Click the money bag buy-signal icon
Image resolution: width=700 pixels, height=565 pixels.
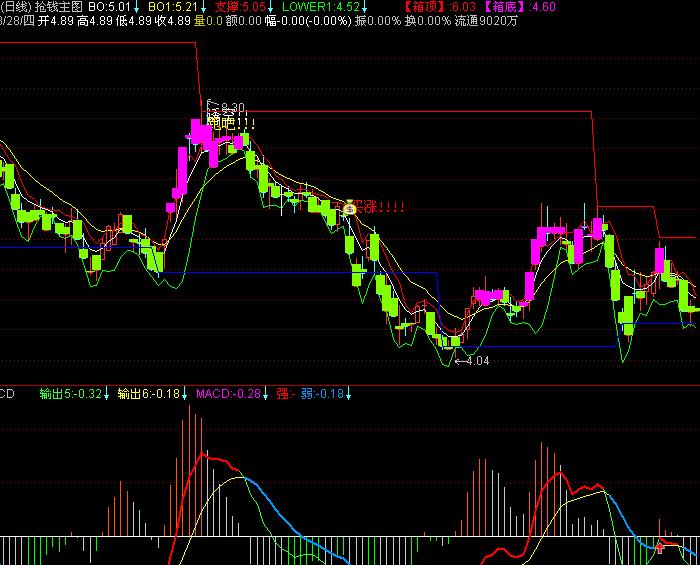349,209
